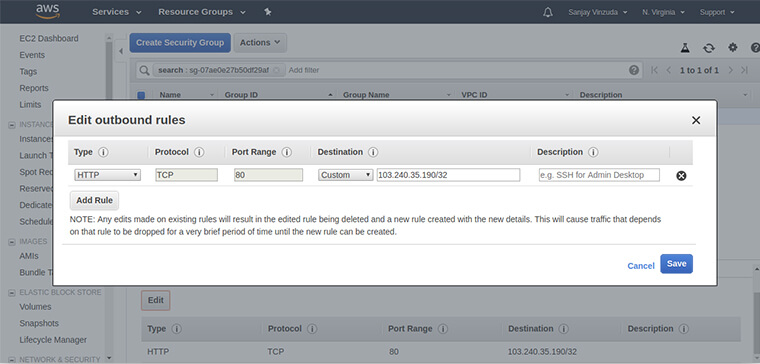This screenshot has height=364, width=760.
Task: Collapse the NETWORK & SECURITY section
Action: point(12,360)
